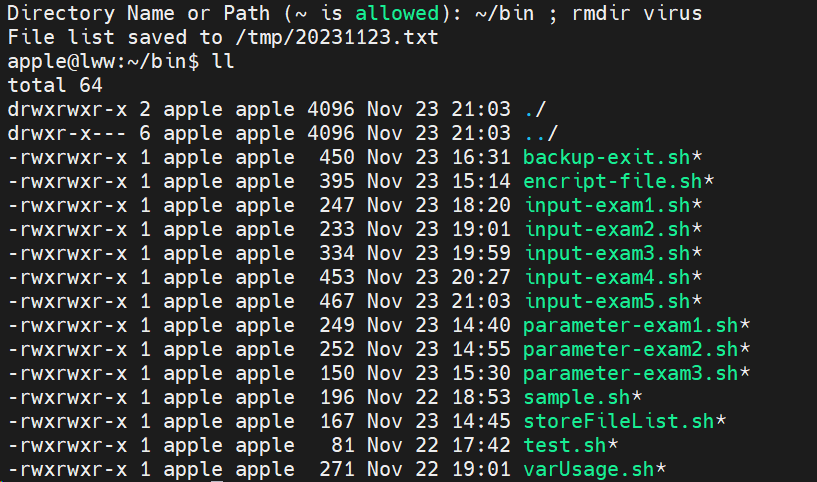This screenshot has height=482, width=817.
Task: Click the time 14:45 of storeFileList.sh
Action: click(481, 421)
